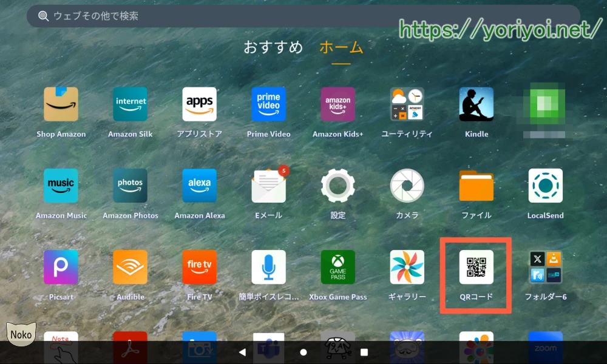
Task: Launch the QRコード app
Action: 476,267
